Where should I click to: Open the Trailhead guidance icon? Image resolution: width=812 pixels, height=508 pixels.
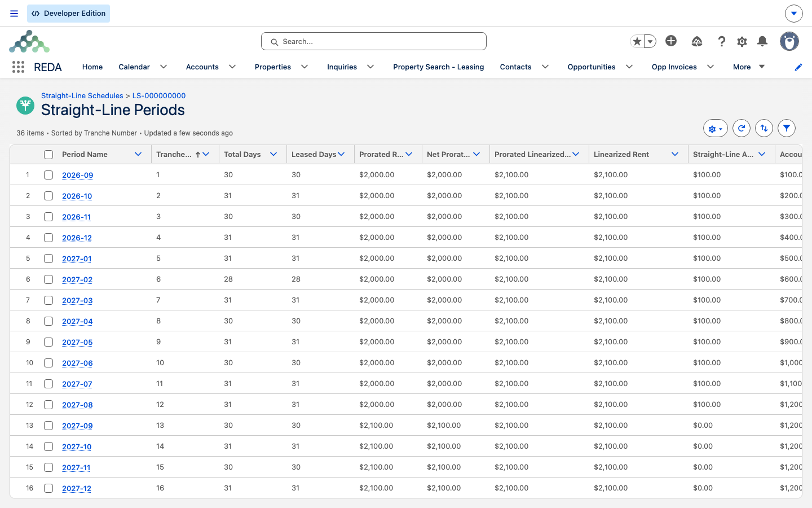(697, 41)
